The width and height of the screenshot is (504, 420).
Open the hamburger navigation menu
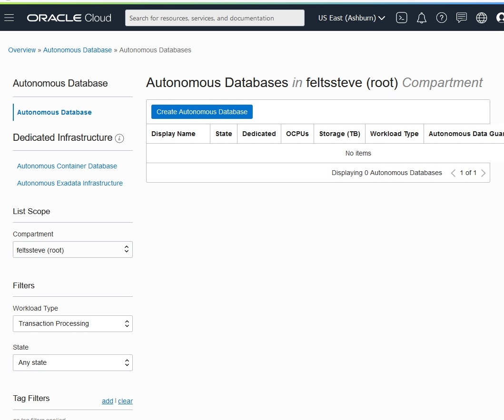point(9,18)
